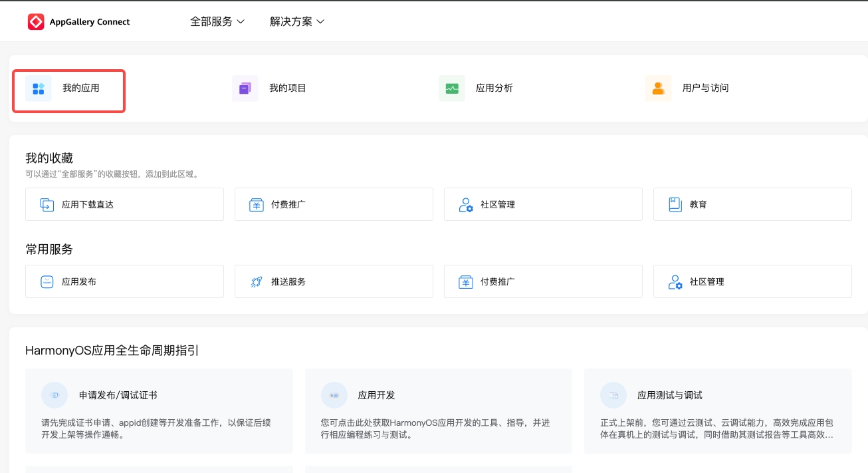Open 用户与访问 text link
The image size is (868, 473).
click(x=706, y=88)
